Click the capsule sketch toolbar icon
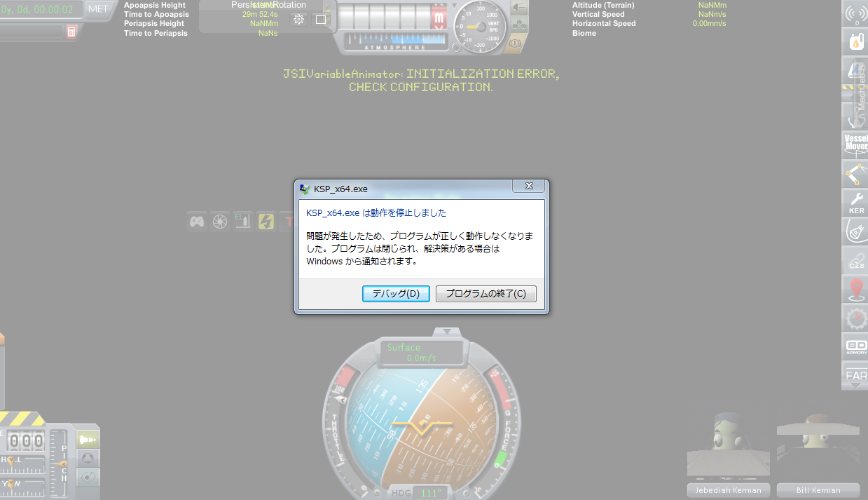Viewport: 868px width, 500px height. click(855, 231)
